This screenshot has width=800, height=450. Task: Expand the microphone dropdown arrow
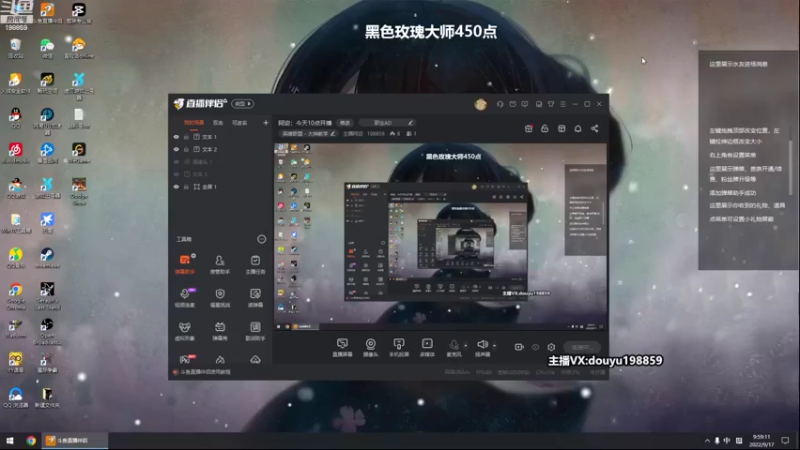pos(465,345)
